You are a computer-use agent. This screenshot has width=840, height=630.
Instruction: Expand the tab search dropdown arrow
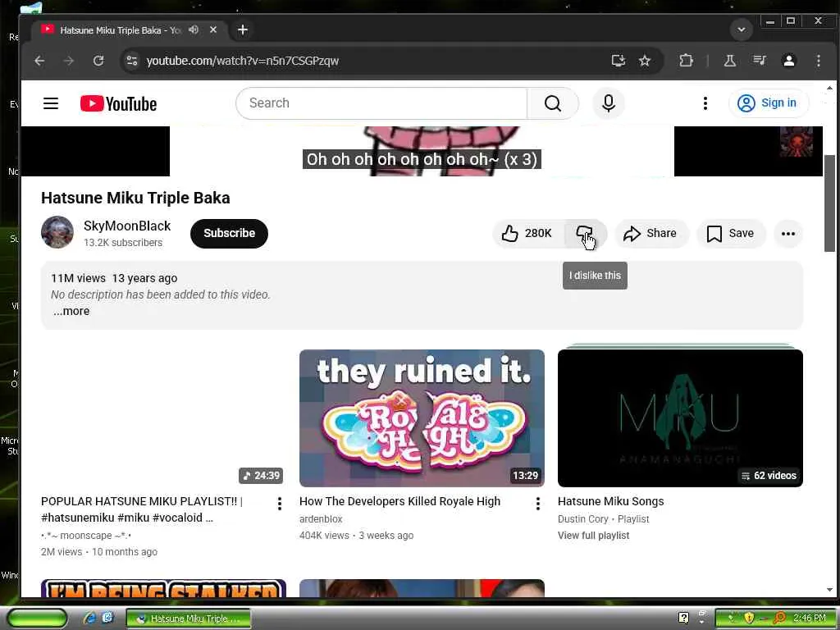click(742, 30)
